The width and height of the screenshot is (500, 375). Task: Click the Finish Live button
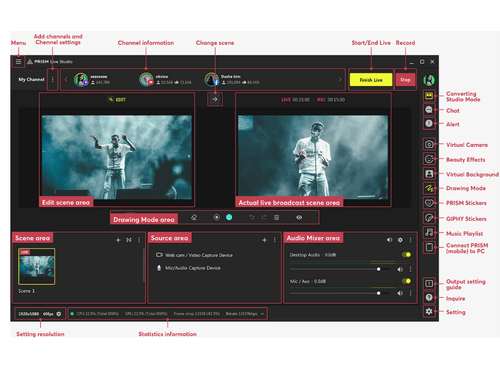(x=371, y=80)
